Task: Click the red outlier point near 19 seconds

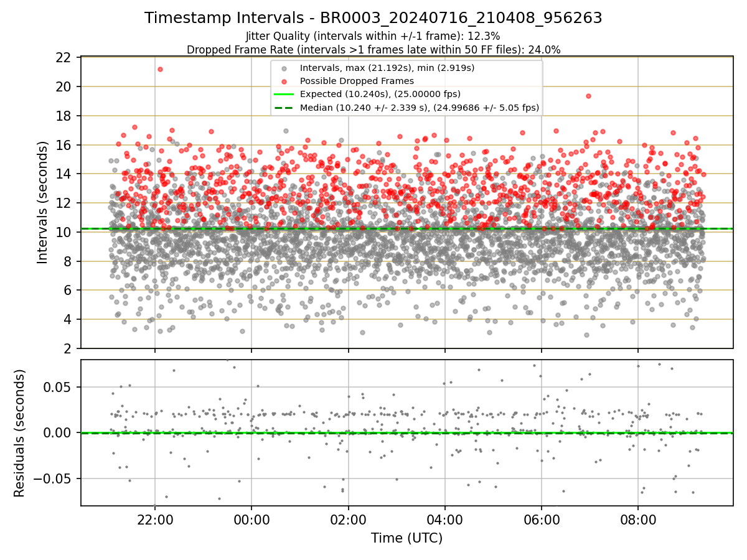Action: [588, 96]
